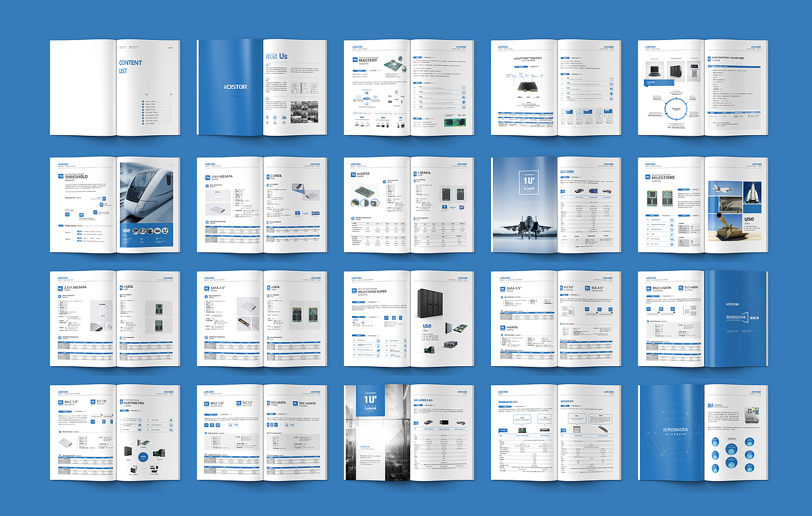Click the 'use' label in the MILESTONE SUPER spread

click(427, 327)
